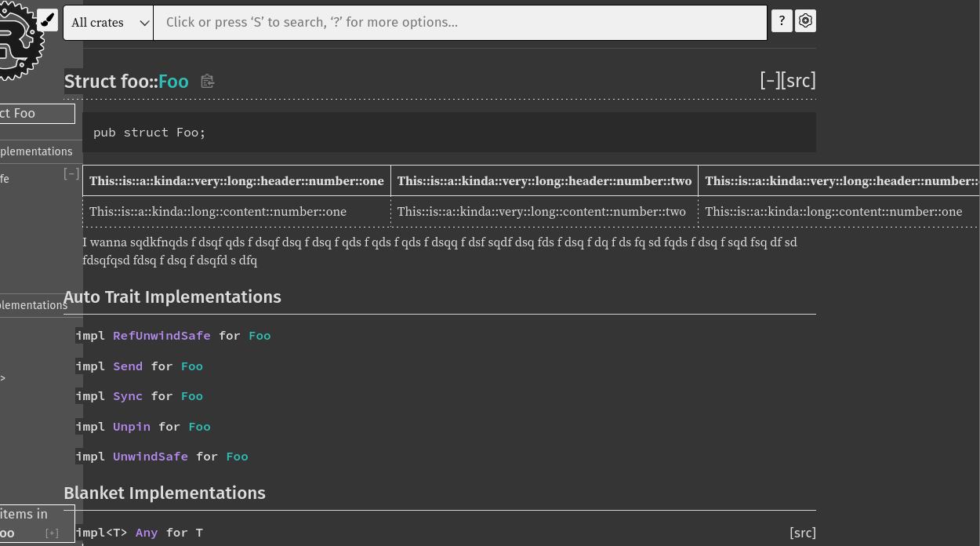Open the UnwindSafe trait documentation
Screen dimensions: 980x546
150,456
